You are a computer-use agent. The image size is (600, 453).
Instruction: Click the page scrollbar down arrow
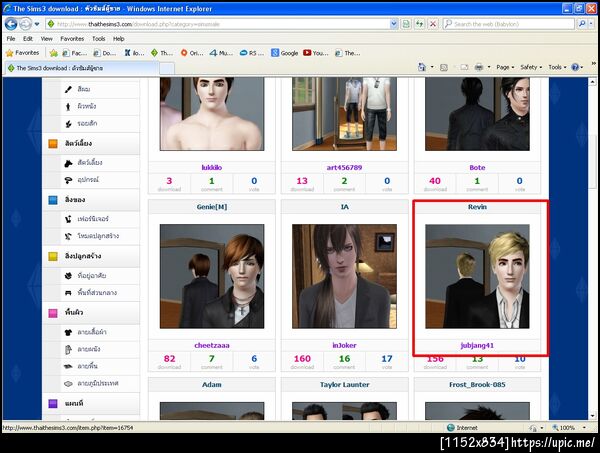coord(592,416)
